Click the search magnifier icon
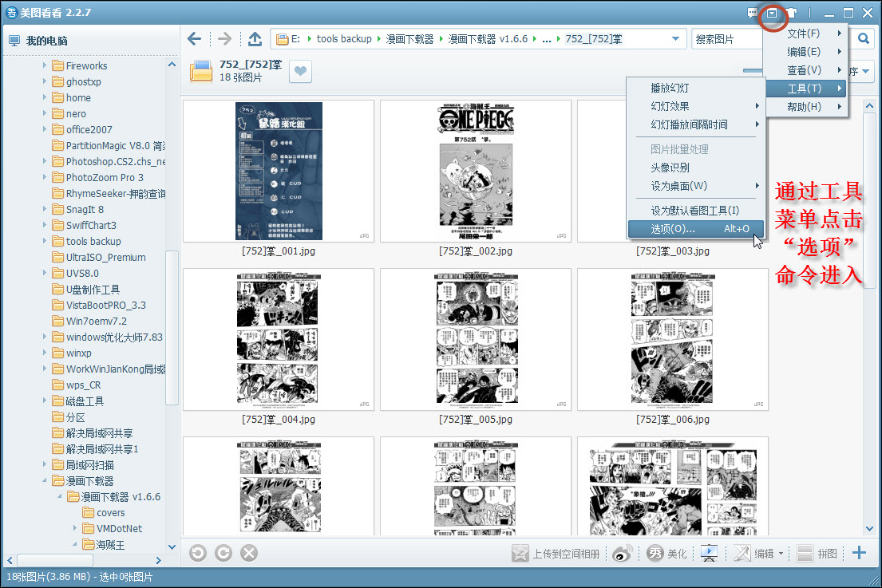This screenshot has height=588, width=882. 864,39
